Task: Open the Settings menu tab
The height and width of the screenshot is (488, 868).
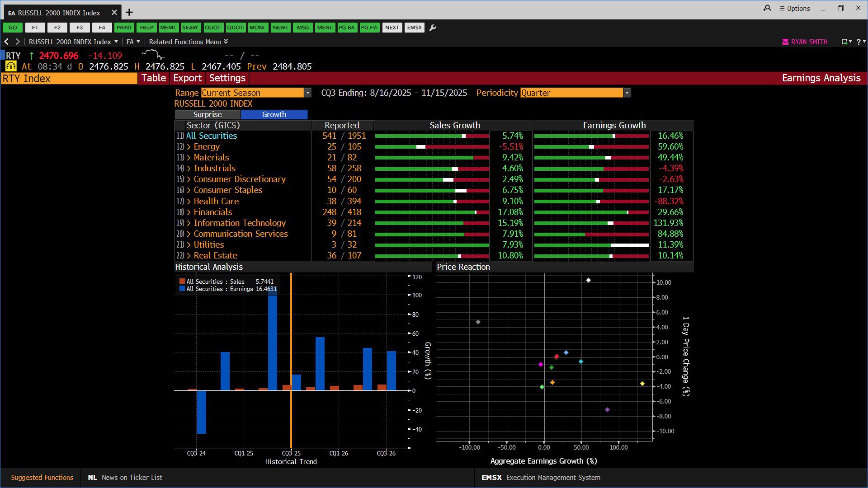Action: pos(227,78)
